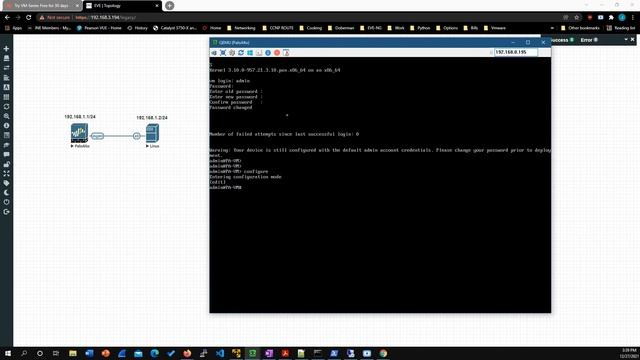
Task: Switch to the EVE Topology browser tab
Action: pyautogui.click(x=122, y=6)
